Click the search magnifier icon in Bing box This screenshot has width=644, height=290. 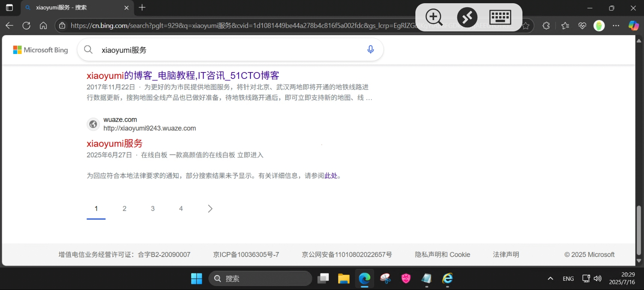[88, 50]
